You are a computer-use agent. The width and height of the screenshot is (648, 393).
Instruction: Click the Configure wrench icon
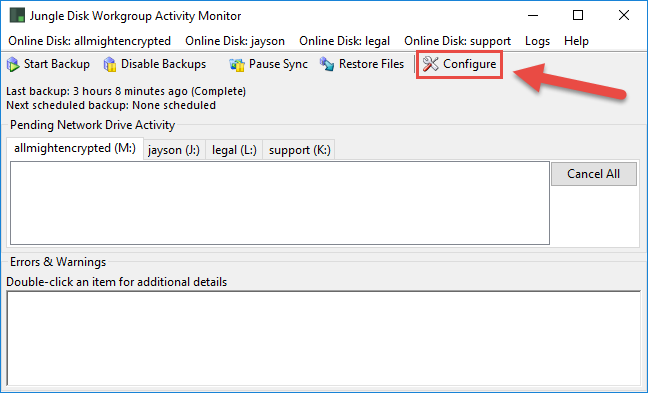[x=431, y=64]
